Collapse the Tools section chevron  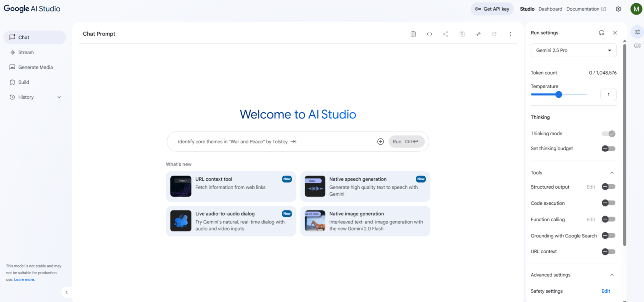[612, 173]
